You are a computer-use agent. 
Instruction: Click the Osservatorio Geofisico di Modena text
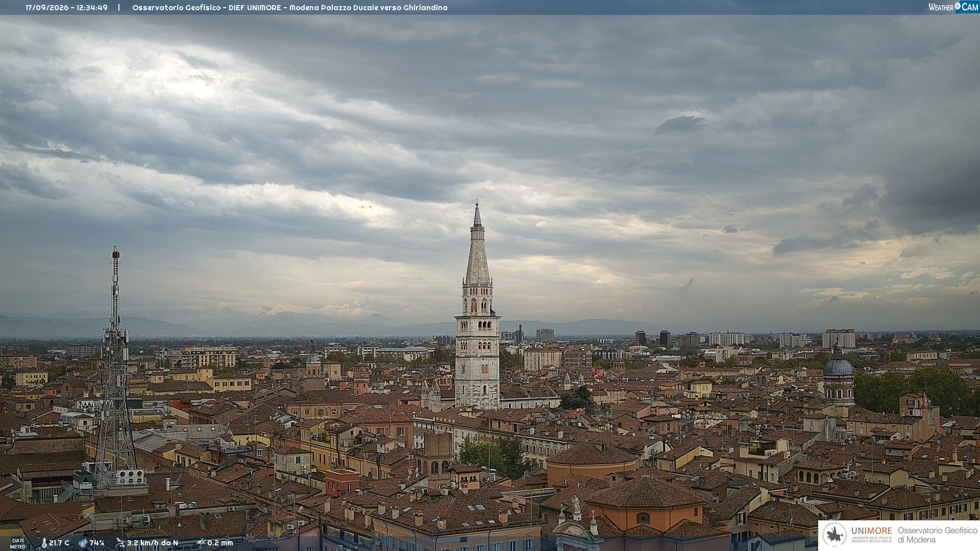point(937,535)
